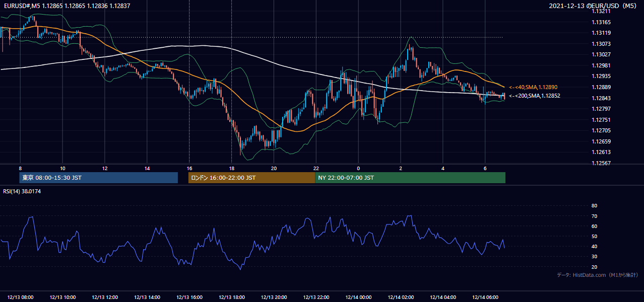The image size is (644, 302).
Task: Click the hour 4 tick on price chart
Action: (x=443, y=168)
